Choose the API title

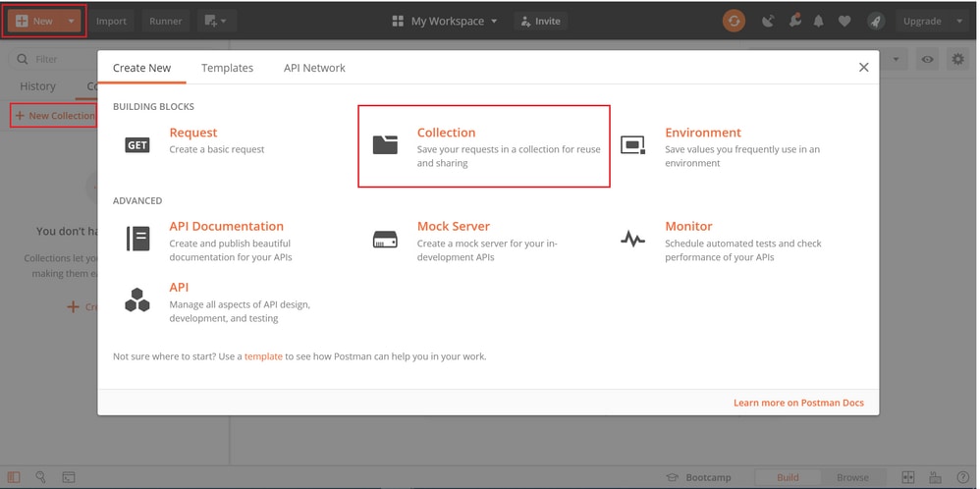[x=179, y=287]
